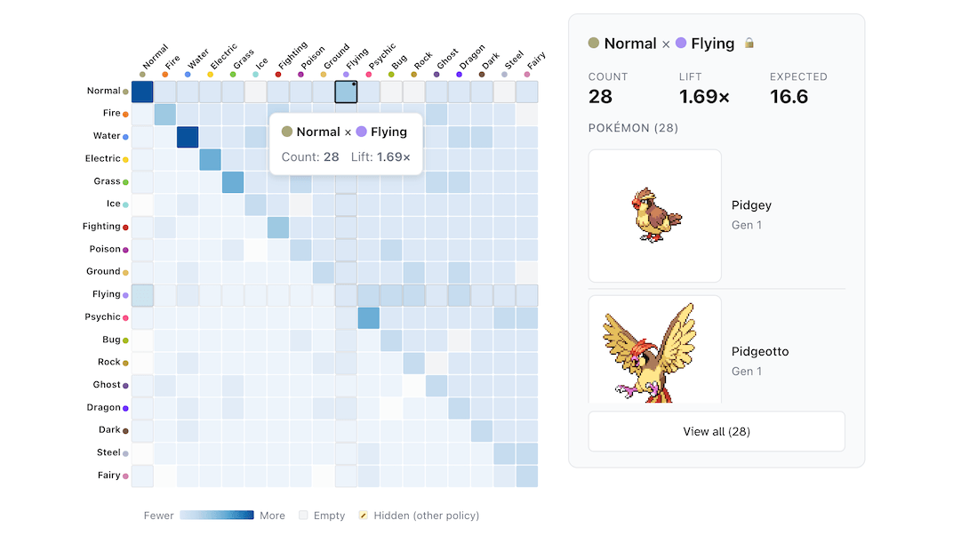Click the Hidden (other policy) legend icon
This screenshot has width=969, height=560.
363,516
